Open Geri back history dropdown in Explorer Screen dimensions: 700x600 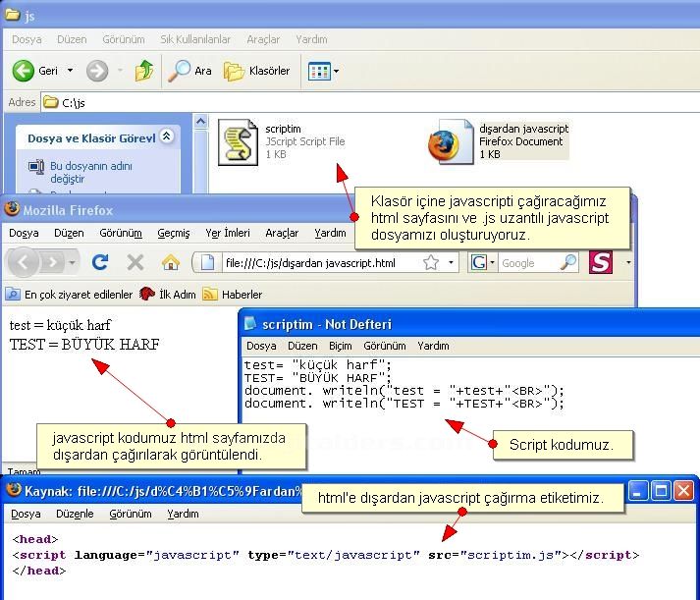[x=70, y=71]
